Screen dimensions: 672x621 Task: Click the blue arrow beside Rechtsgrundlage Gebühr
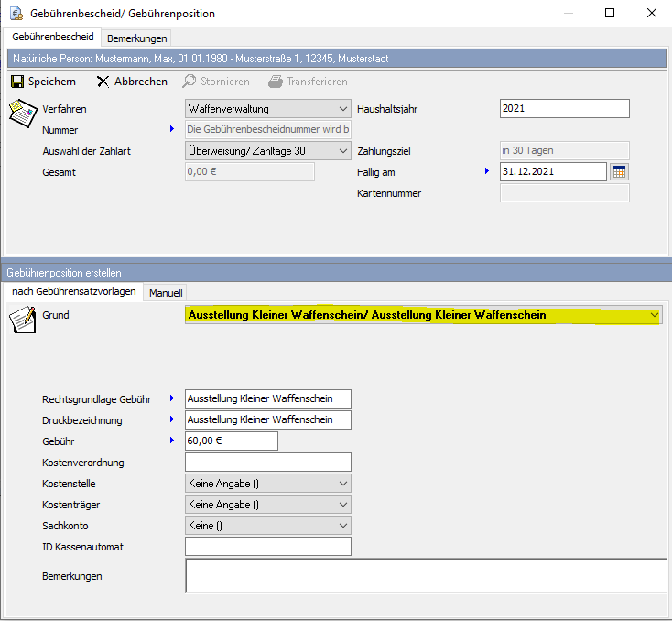click(171, 399)
